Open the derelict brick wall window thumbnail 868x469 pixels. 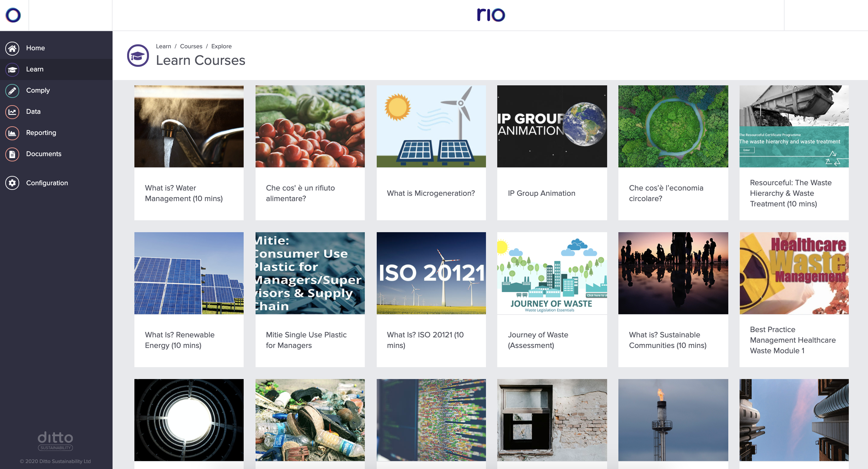(x=552, y=420)
